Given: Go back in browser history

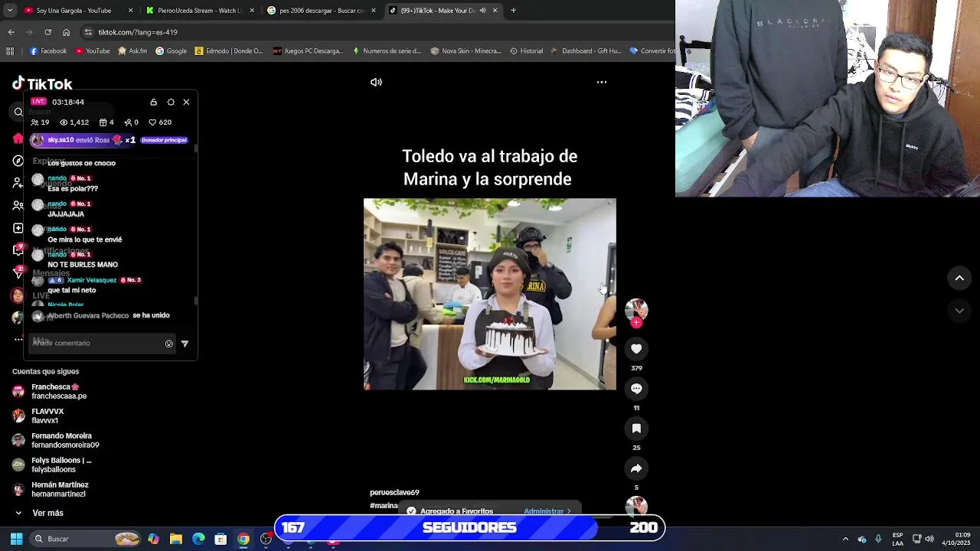Looking at the screenshot, I should pos(11,32).
